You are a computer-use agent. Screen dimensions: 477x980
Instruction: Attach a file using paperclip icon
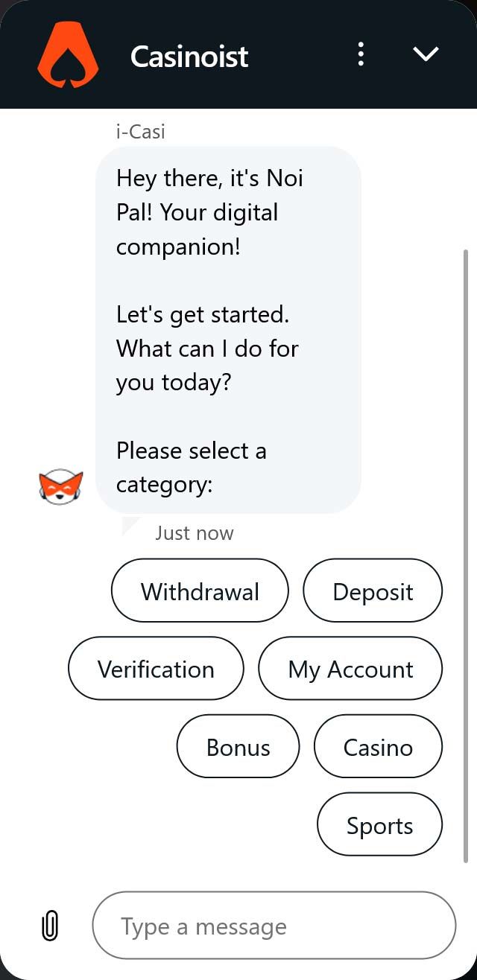[50, 926]
